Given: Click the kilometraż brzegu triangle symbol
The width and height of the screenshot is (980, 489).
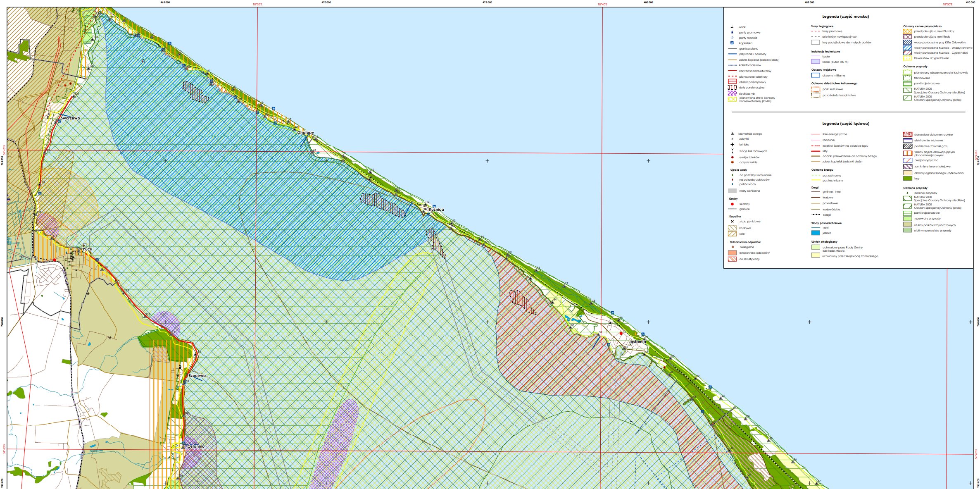Looking at the screenshot, I should click(x=732, y=134).
